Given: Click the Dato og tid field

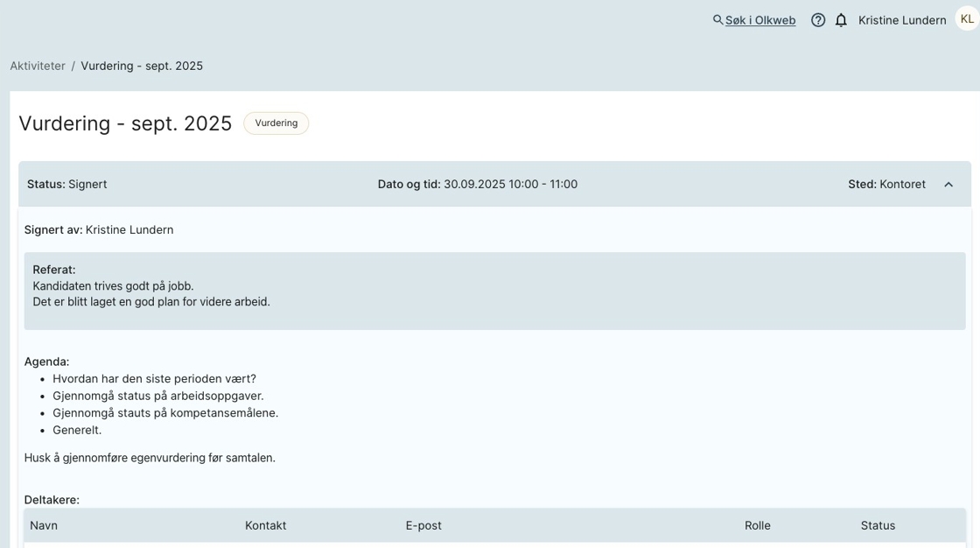Looking at the screenshot, I should click(x=477, y=185).
